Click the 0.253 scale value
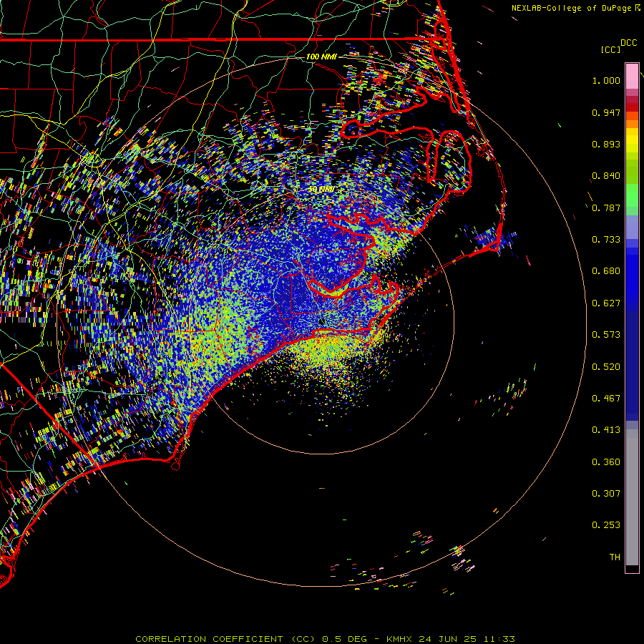Screen dimensions: 644x644 point(606,525)
